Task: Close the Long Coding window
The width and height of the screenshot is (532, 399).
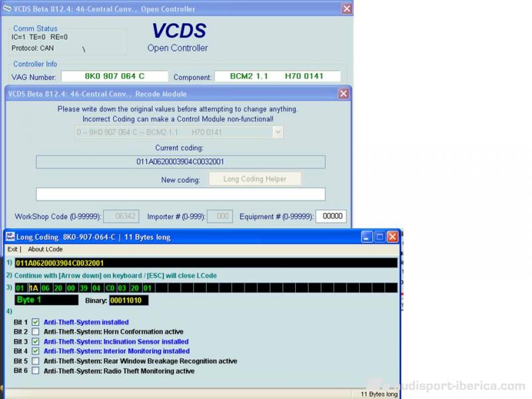Action: click(x=392, y=237)
